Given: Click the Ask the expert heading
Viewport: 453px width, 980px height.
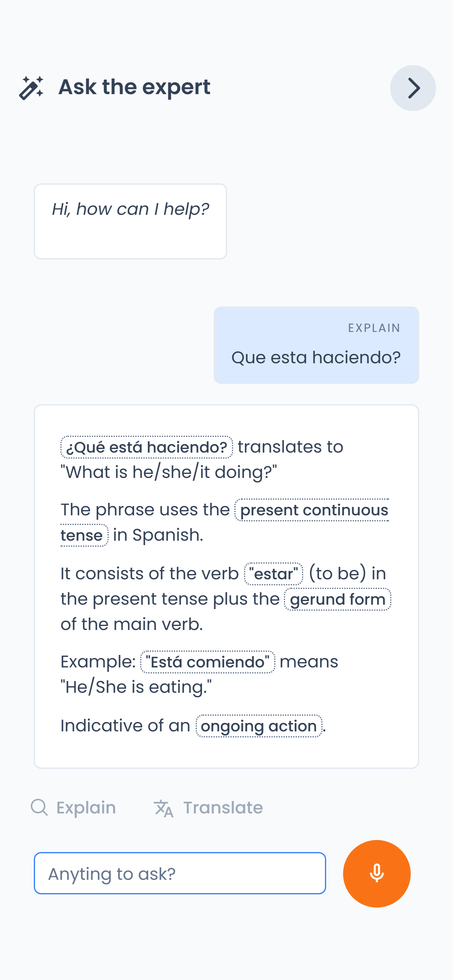Looking at the screenshot, I should pos(134,87).
